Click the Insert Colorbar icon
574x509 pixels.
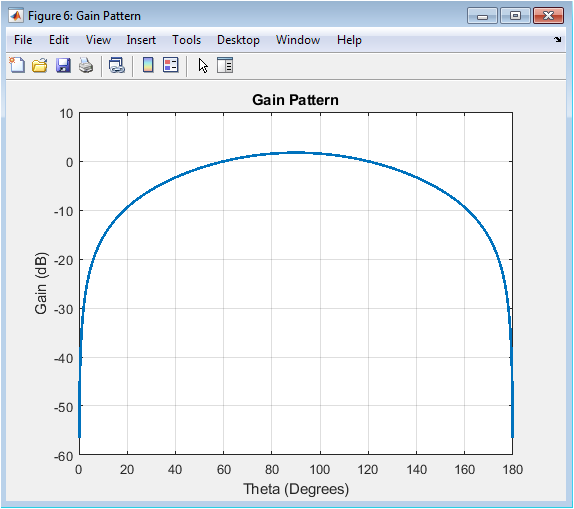148,65
